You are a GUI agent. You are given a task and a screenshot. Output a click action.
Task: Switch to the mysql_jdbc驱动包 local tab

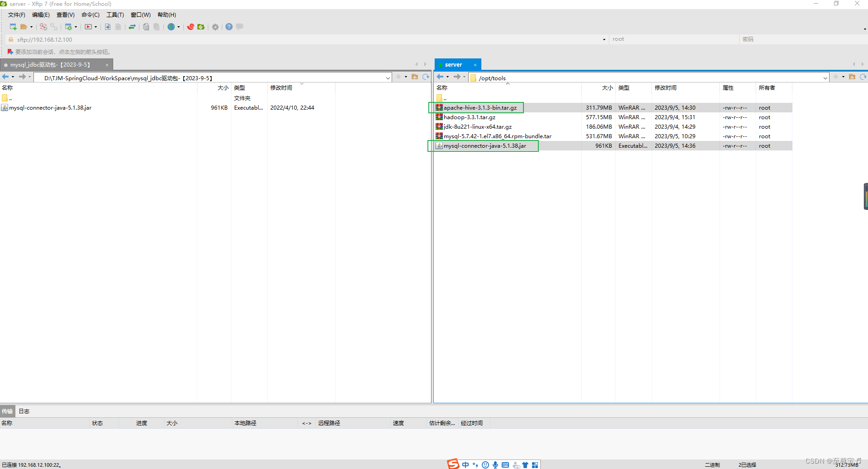pyautogui.click(x=50, y=65)
